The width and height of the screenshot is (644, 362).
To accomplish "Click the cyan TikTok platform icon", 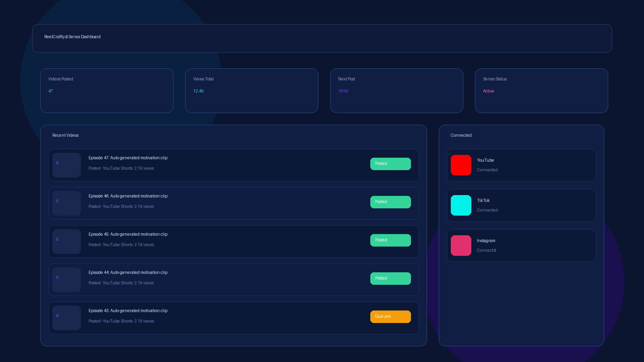I will point(461,205).
